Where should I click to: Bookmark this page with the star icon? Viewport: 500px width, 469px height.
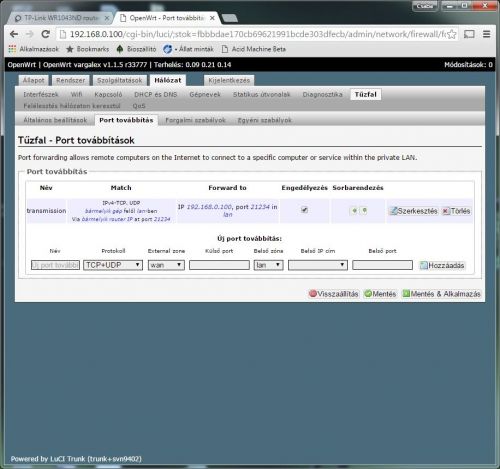tap(451, 34)
